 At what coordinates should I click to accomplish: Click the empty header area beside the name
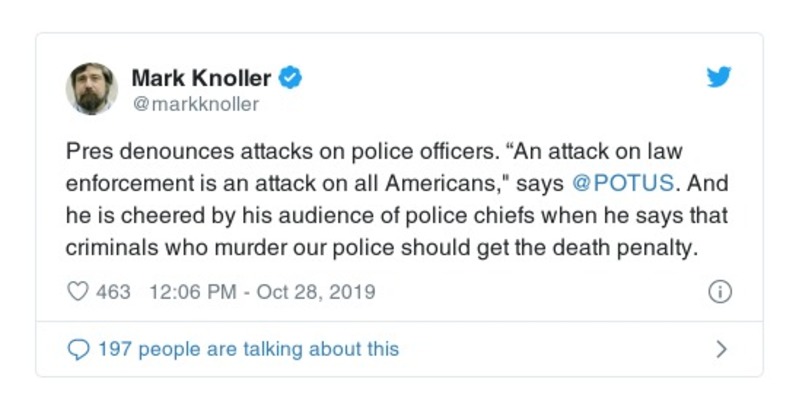click(x=500, y=88)
